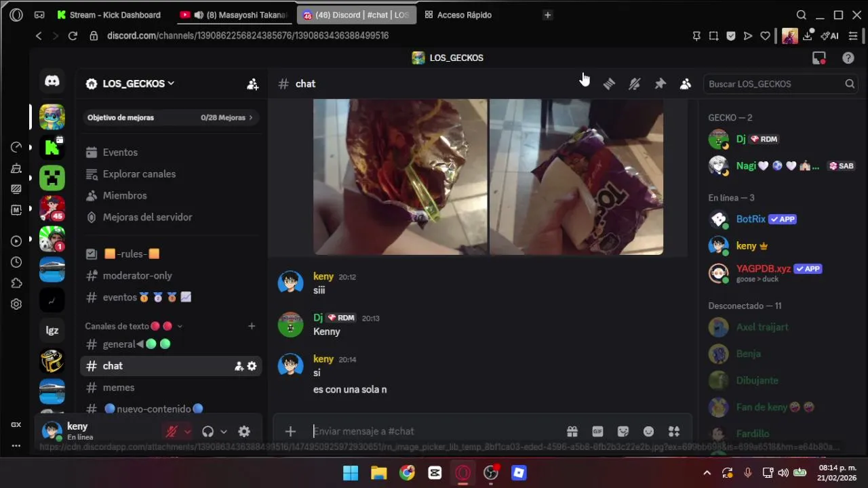
Task: Collapse the Canales de texto category
Action: click(x=134, y=326)
